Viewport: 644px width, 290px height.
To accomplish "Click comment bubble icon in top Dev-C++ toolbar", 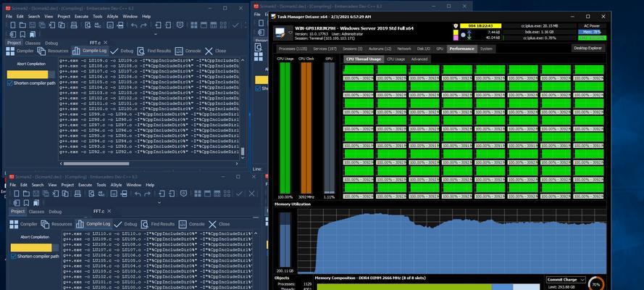I will coord(180,25).
